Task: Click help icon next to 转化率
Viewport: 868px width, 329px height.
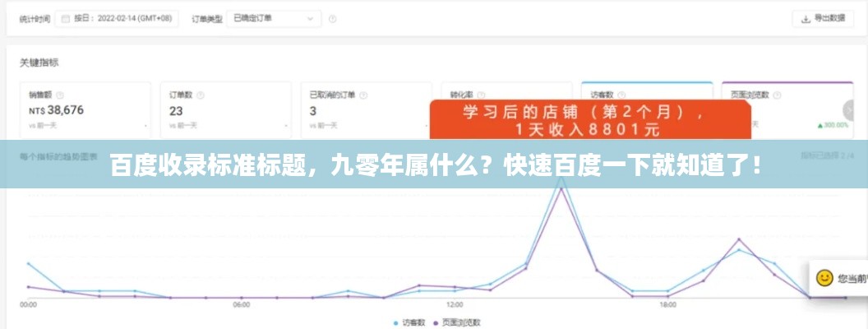Action: pos(481,95)
